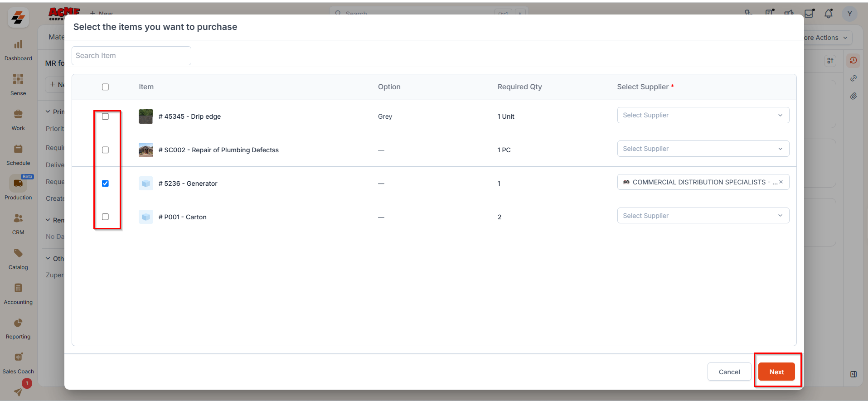The width and height of the screenshot is (868, 401).
Task: Check the Carton item checkbox
Action: click(105, 217)
